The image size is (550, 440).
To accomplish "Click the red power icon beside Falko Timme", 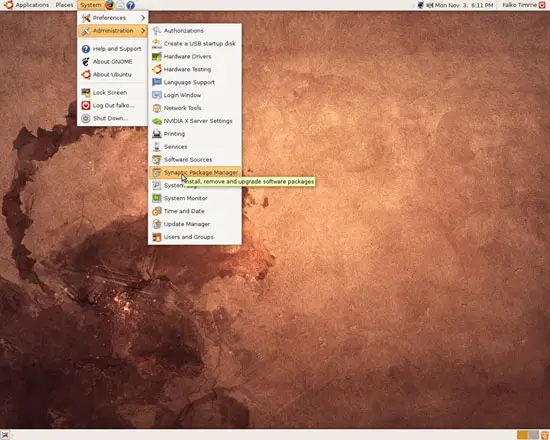I will coord(542,5).
